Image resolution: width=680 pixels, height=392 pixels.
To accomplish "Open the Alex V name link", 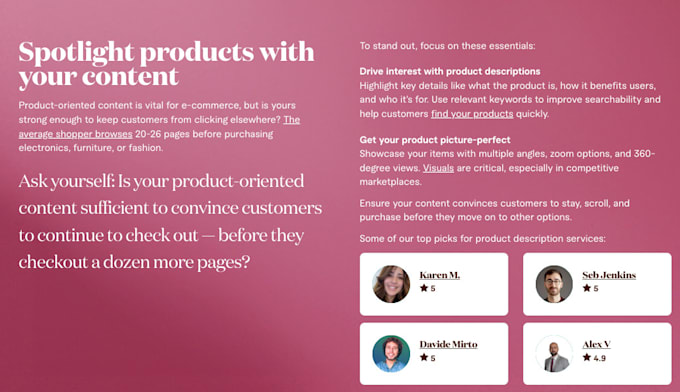I will click(596, 344).
